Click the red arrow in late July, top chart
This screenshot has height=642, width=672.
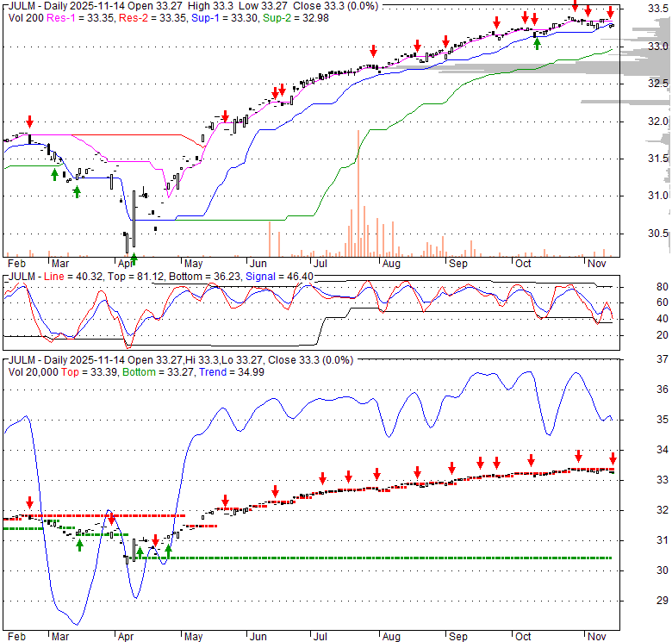tap(373, 51)
